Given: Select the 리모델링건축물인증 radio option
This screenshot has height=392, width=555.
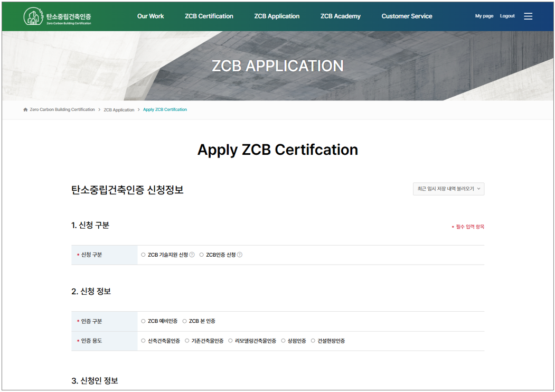Looking at the screenshot, I should click(x=230, y=341).
